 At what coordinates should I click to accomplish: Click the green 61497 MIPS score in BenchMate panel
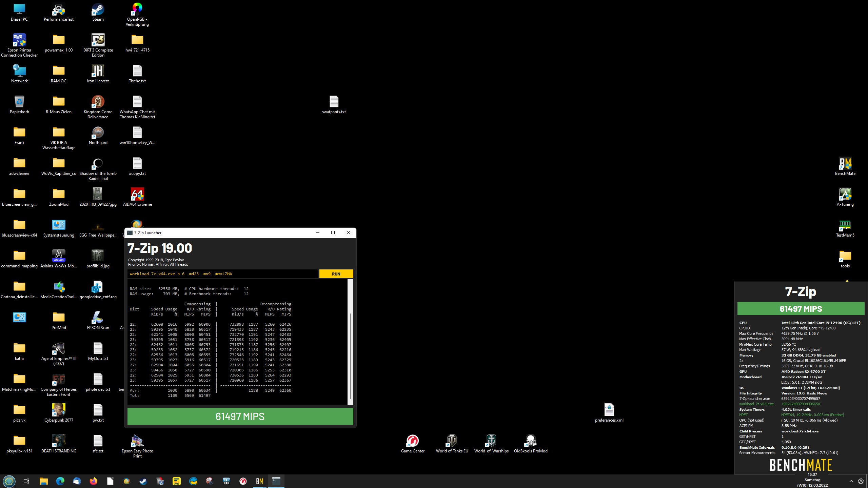[801, 309]
